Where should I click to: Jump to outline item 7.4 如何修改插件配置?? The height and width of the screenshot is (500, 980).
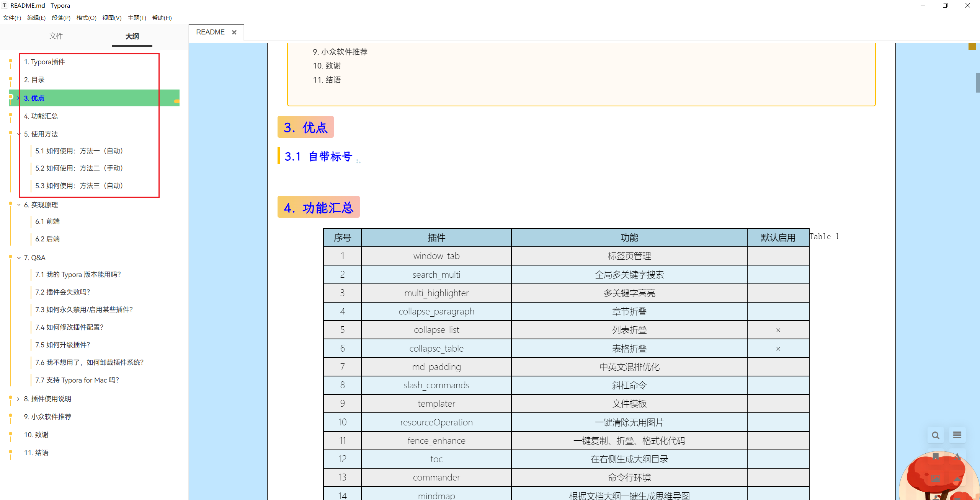(x=70, y=327)
